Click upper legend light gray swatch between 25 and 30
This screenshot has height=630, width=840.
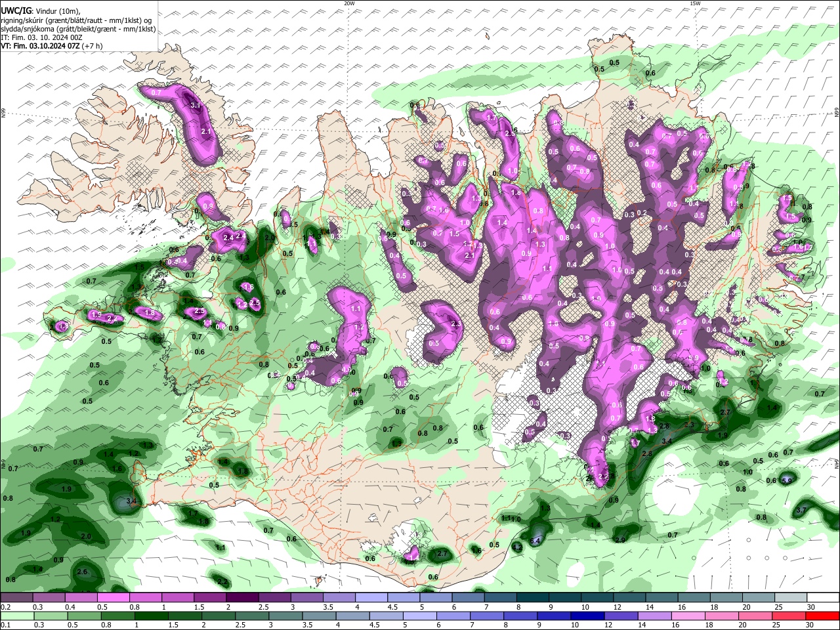[x=791, y=598]
